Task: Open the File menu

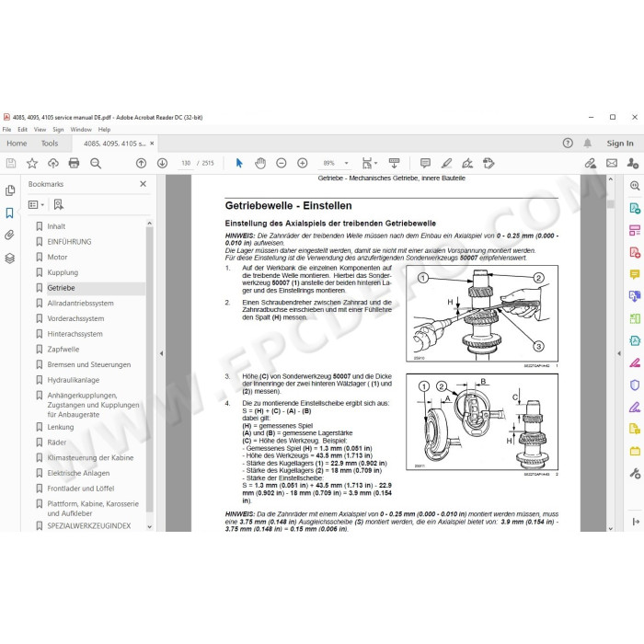Action: click(x=7, y=130)
